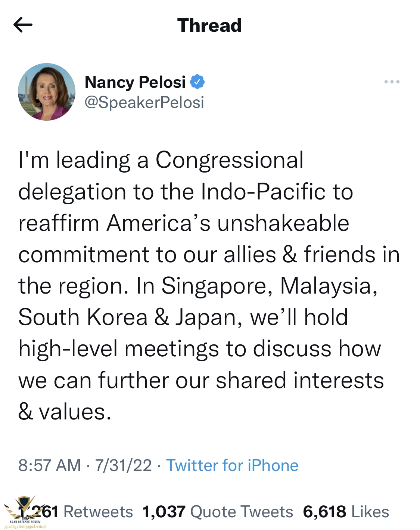Open the 1,037 Quote Tweets list
420x530 pixels.
pos(218,512)
